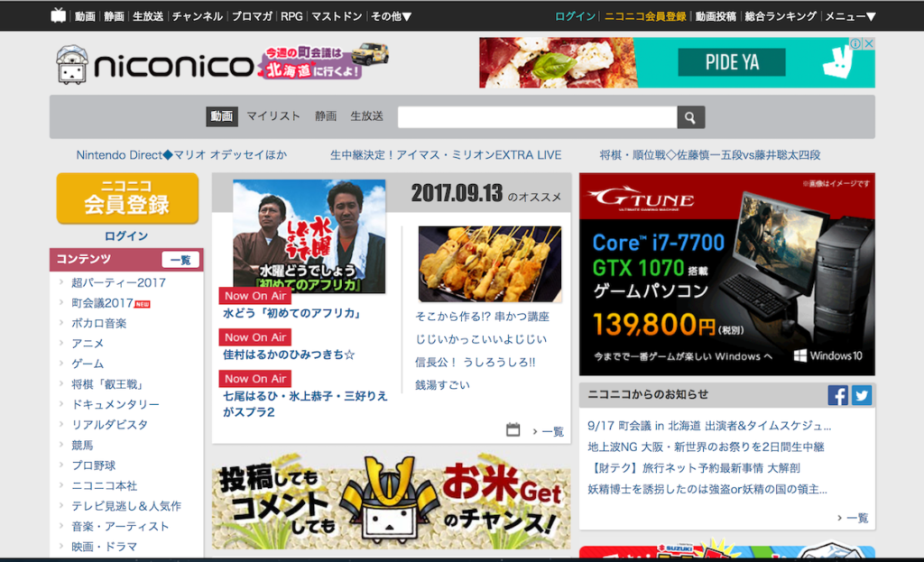Image resolution: width=924 pixels, height=562 pixels.
Task: Click ログイン link under registration button
Action: point(126,236)
